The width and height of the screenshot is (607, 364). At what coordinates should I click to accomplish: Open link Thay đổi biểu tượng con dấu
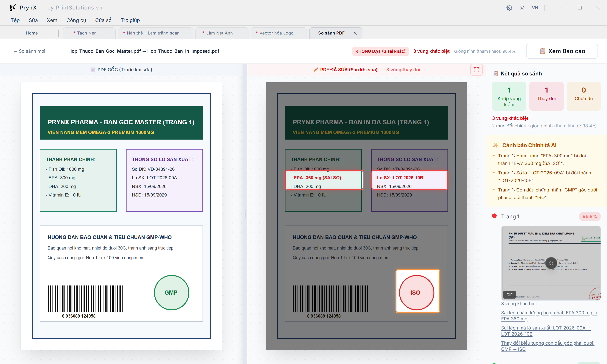coord(548,346)
